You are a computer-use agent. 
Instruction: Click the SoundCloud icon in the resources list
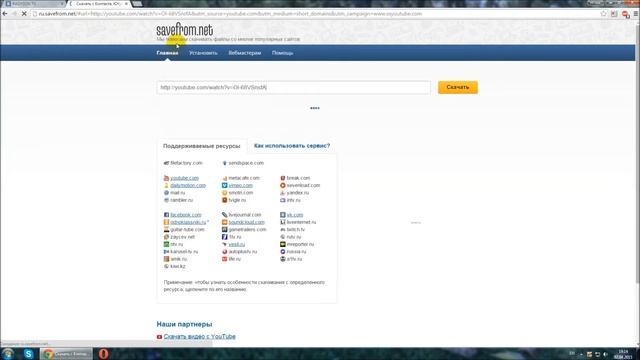pos(224,222)
